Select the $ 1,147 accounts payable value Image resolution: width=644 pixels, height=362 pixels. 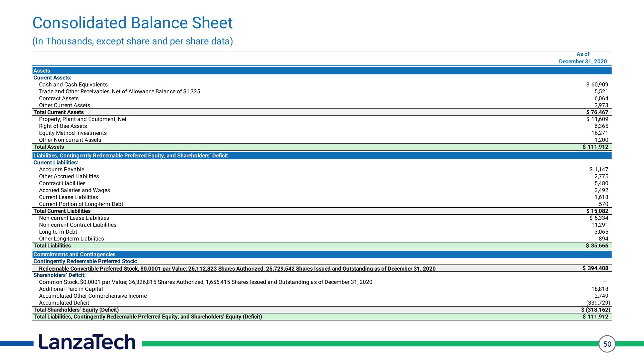pyautogui.click(x=599, y=170)
